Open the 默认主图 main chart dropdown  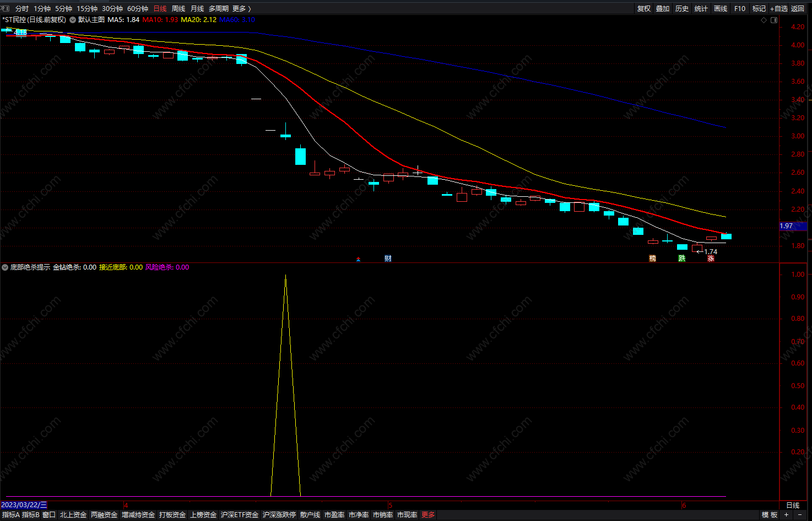pos(73,20)
